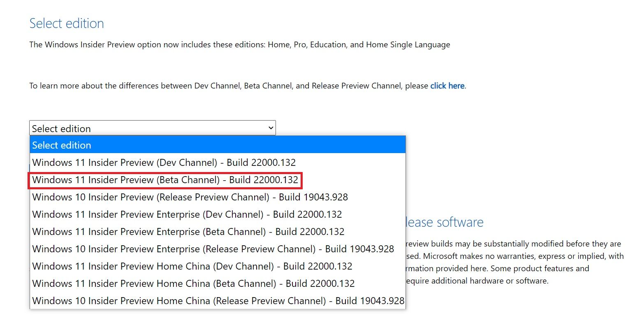The image size is (644, 335).
Task: Choose the highlighted Beta Channel Build 22000.132 option
Action: (165, 180)
